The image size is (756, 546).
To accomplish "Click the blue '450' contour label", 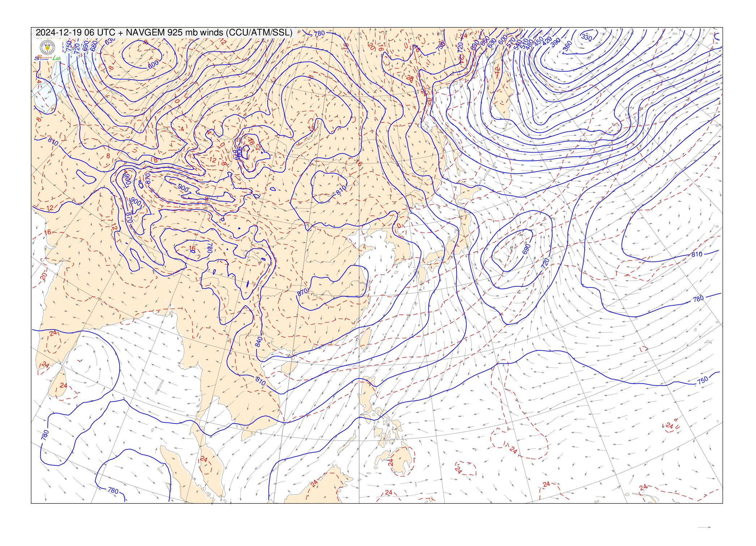I will pyautogui.click(x=539, y=41).
